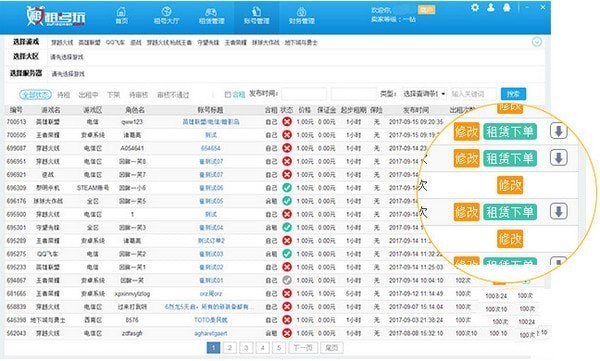Open account title link for row 681665
Viewport: 600px width, 361px height.
tap(210, 294)
